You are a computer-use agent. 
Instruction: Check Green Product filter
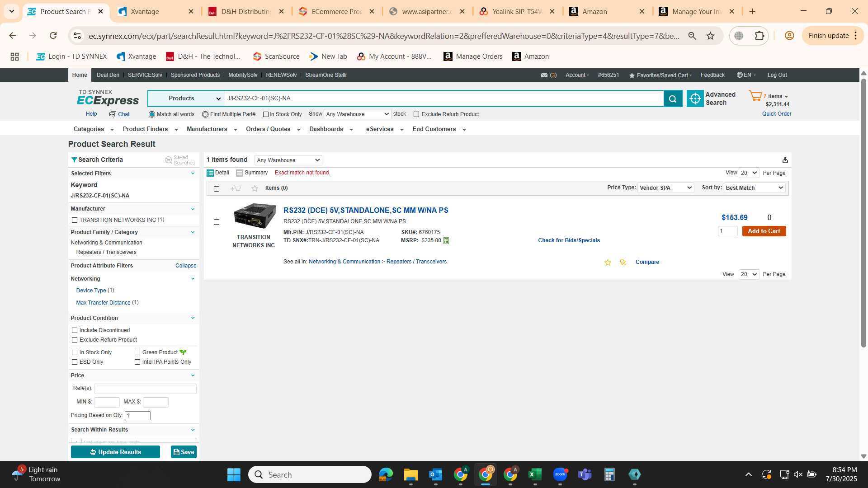point(137,352)
